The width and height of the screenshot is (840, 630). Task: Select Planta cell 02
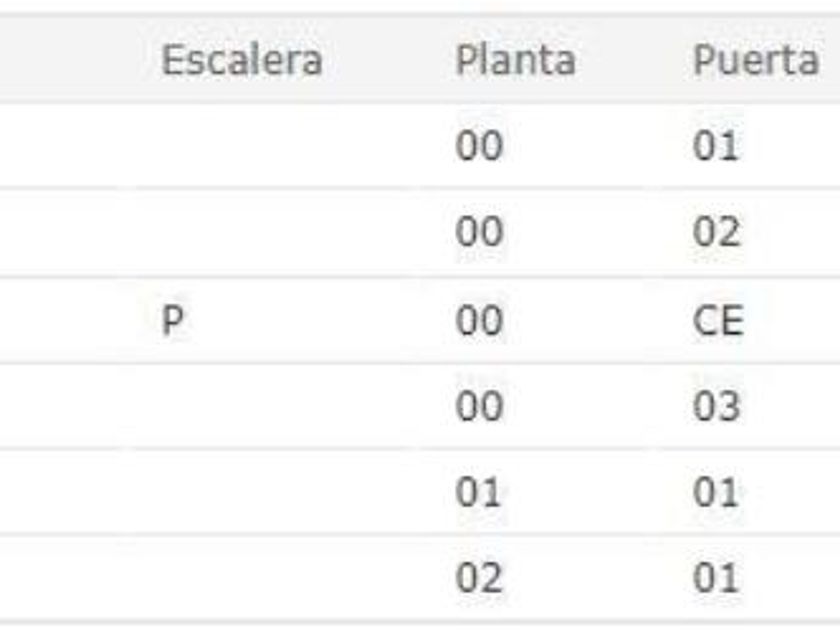(478, 579)
